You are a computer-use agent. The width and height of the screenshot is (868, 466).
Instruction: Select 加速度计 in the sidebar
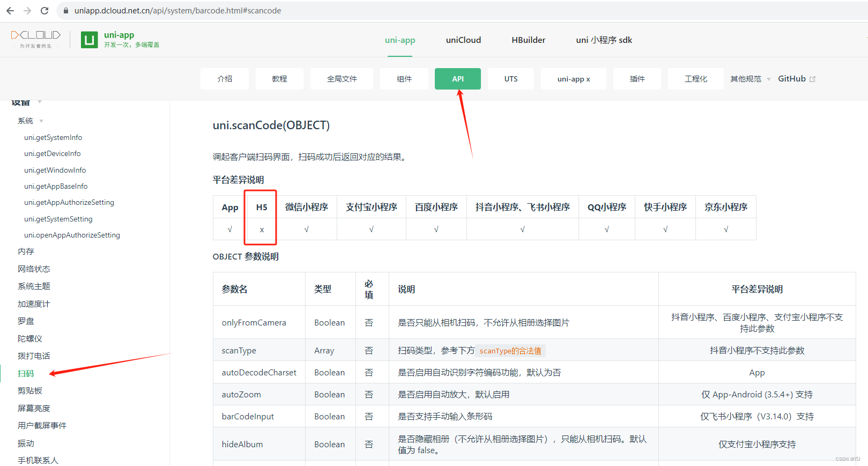(34, 304)
